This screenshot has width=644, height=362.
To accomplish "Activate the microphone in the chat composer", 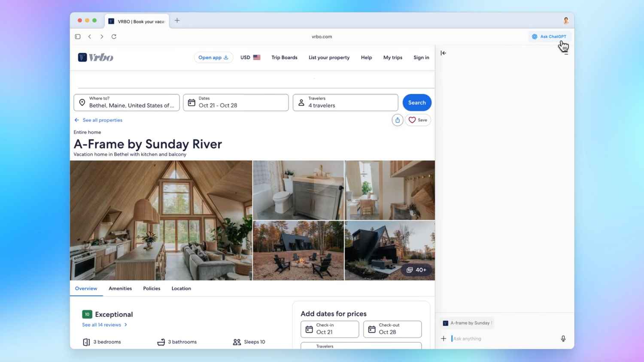I will (563, 338).
